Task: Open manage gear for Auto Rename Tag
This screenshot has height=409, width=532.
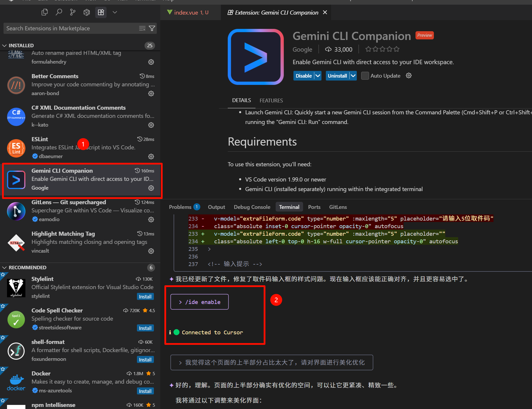Action: tap(151, 62)
